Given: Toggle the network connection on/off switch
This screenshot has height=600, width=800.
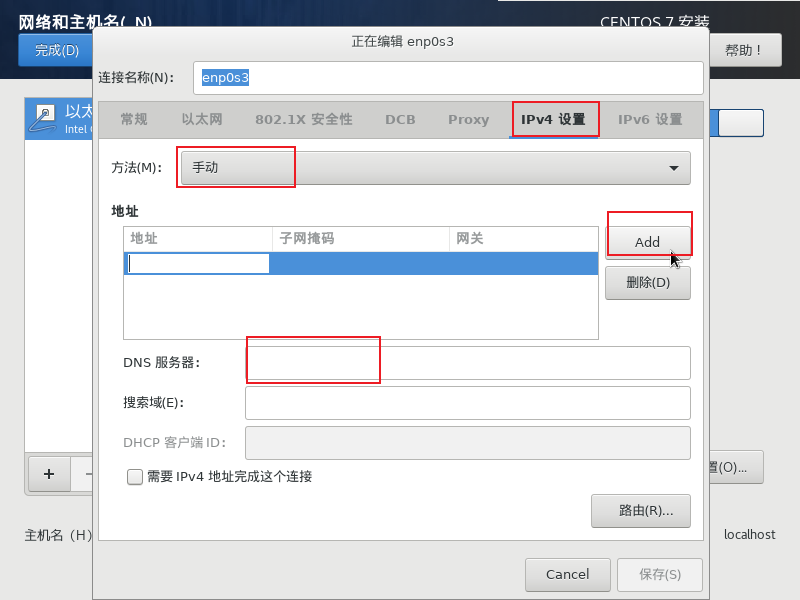Looking at the screenshot, I should tap(736, 123).
